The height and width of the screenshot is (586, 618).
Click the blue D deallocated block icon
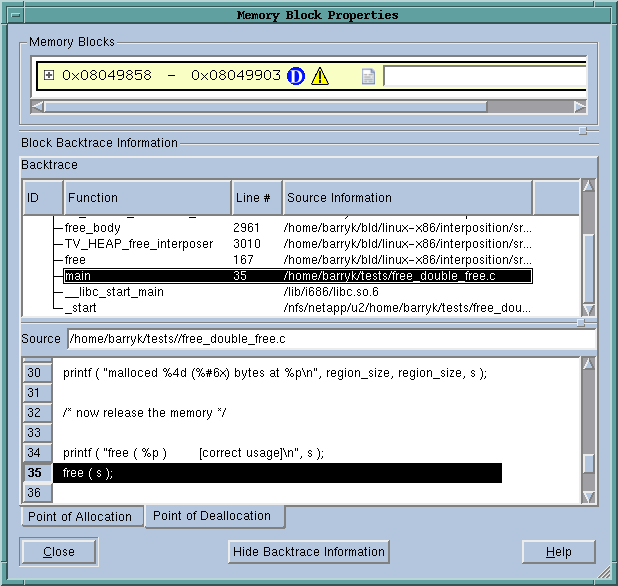(x=296, y=76)
